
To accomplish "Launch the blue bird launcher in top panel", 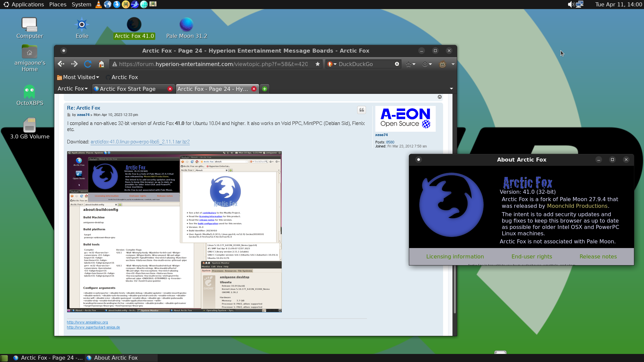I will [135, 4].
